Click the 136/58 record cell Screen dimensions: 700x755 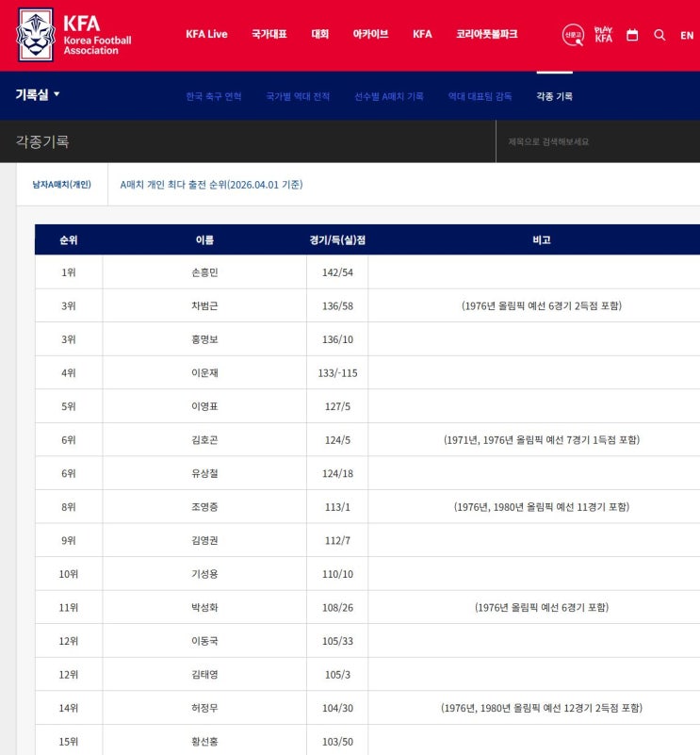point(337,305)
